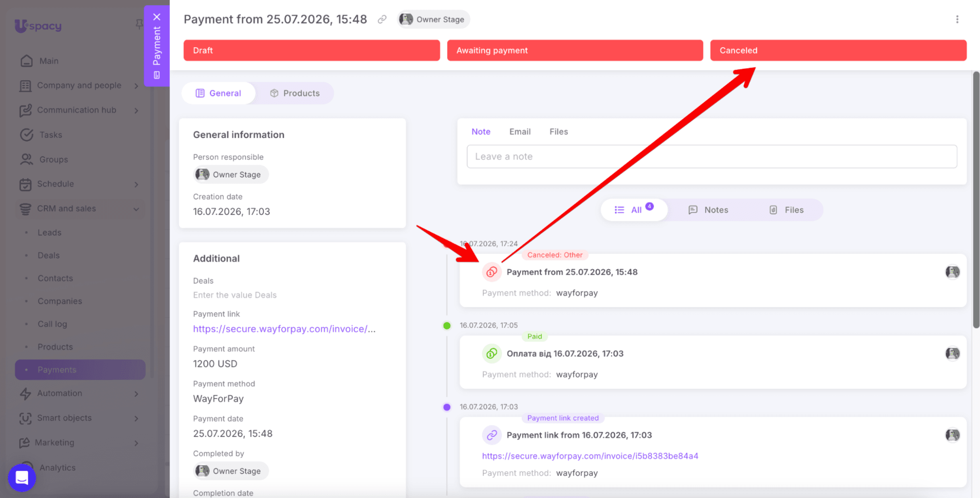Copy payment link icon beside title
Viewport: 980px width, 498px height.
(382, 19)
